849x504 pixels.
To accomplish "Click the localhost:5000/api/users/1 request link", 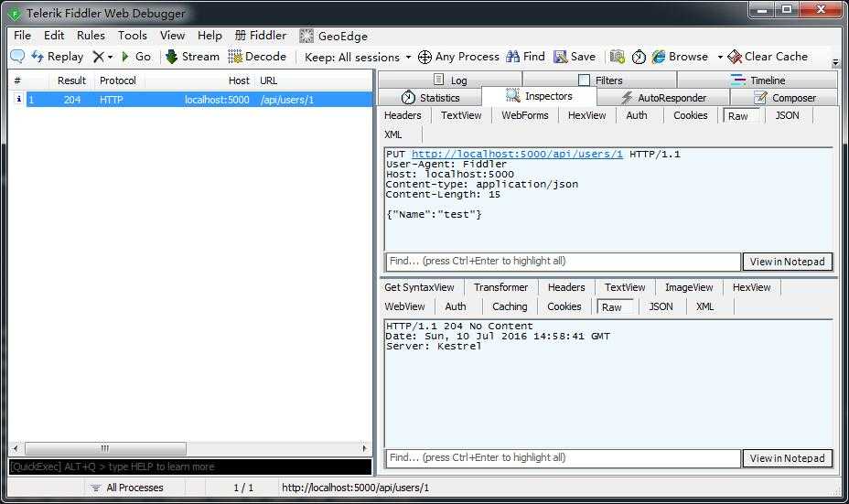I will click(x=517, y=154).
